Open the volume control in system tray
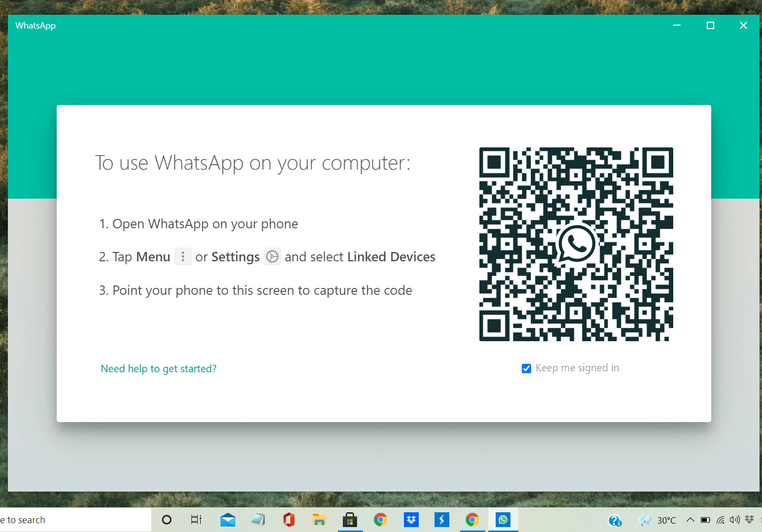The height and width of the screenshot is (532, 762). [x=735, y=520]
